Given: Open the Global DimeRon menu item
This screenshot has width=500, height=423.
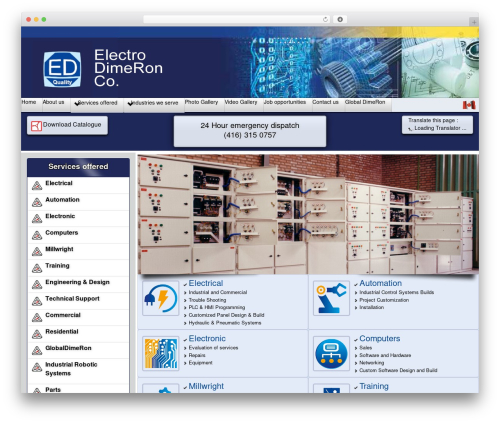Looking at the screenshot, I should coord(365,102).
